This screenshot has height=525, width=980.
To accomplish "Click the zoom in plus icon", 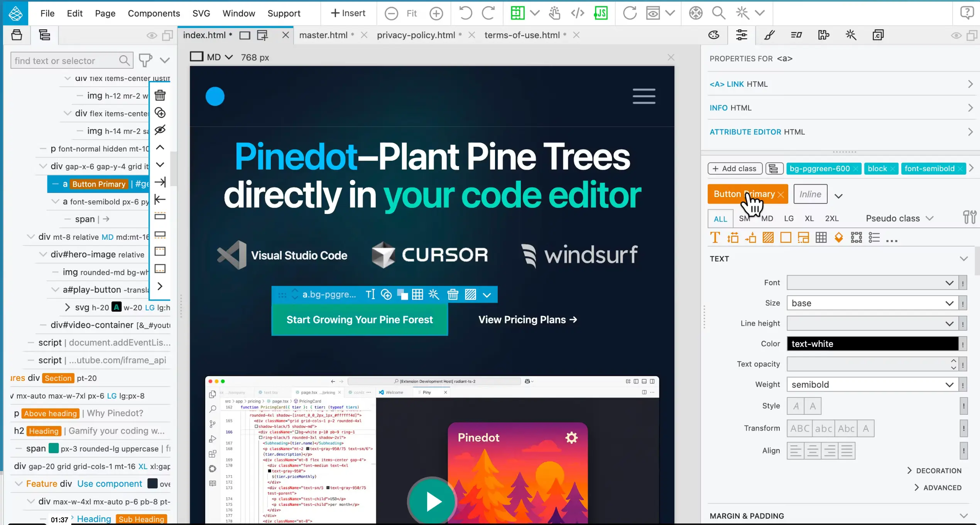I will pos(436,13).
